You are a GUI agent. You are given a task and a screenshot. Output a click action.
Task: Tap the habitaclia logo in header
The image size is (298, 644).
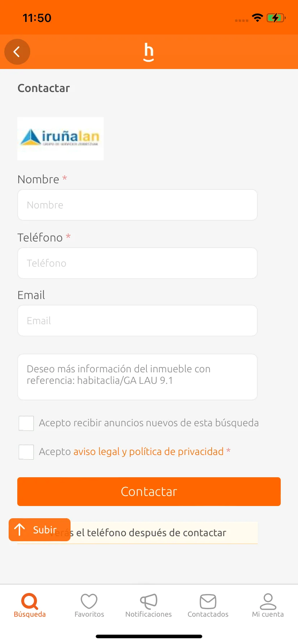(149, 52)
